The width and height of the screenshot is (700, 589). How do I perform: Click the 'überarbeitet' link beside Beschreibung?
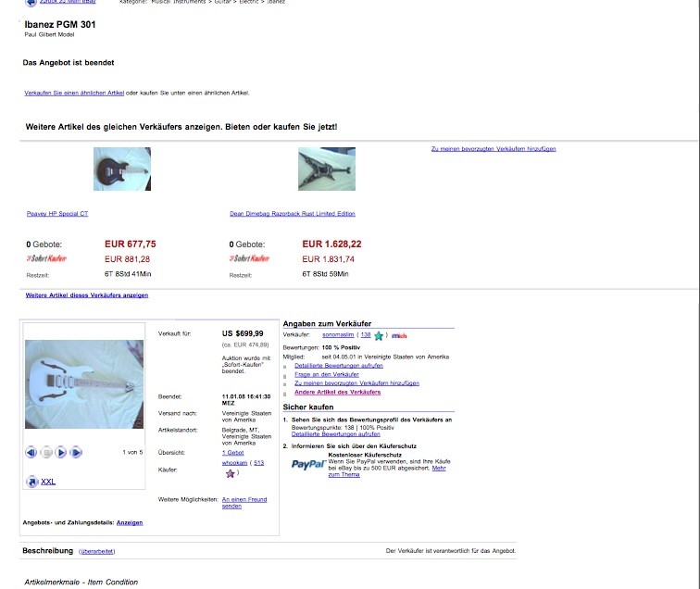click(97, 551)
